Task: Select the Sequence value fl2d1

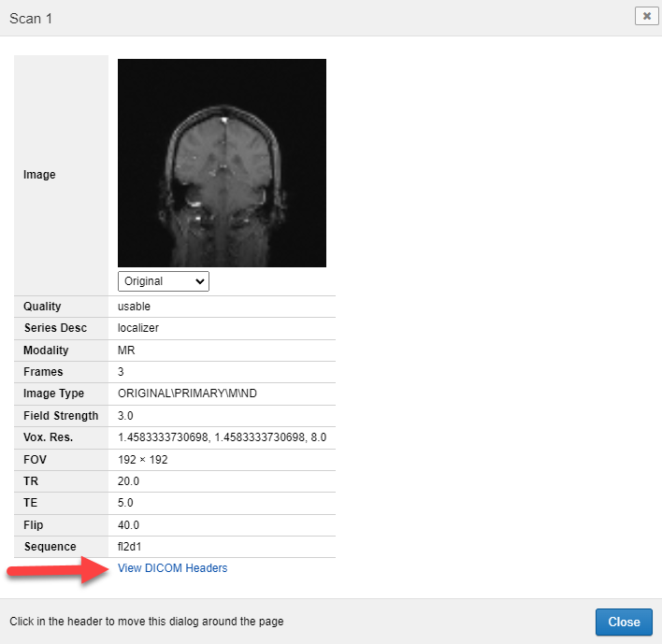Action: pyautogui.click(x=132, y=547)
